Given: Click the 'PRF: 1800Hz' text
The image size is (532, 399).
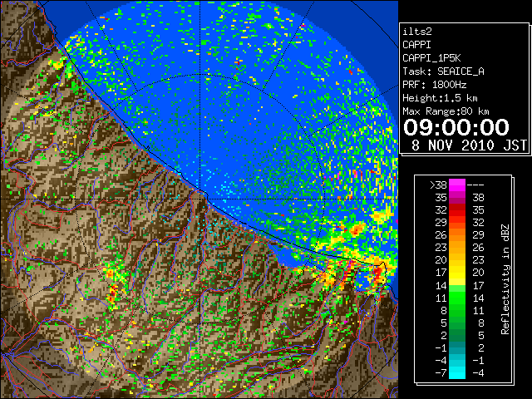Looking at the screenshot, I should click(x=434, y=85).
